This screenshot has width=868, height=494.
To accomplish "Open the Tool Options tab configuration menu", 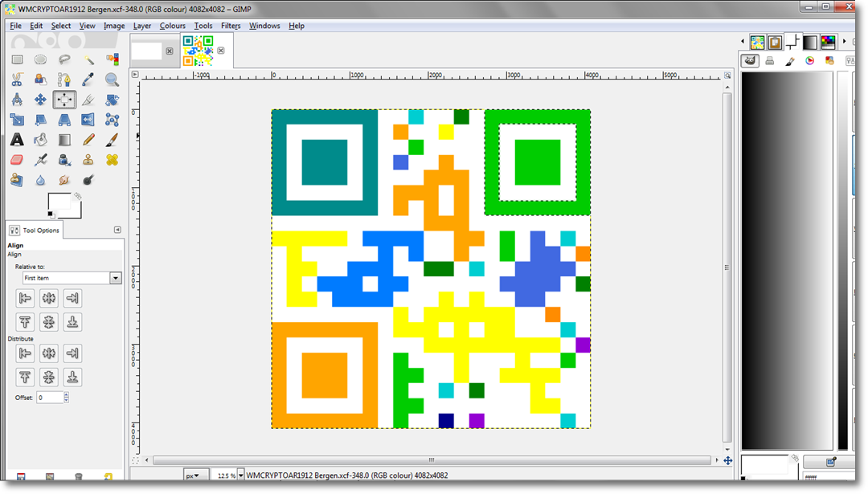I will (x=117, y=230).
